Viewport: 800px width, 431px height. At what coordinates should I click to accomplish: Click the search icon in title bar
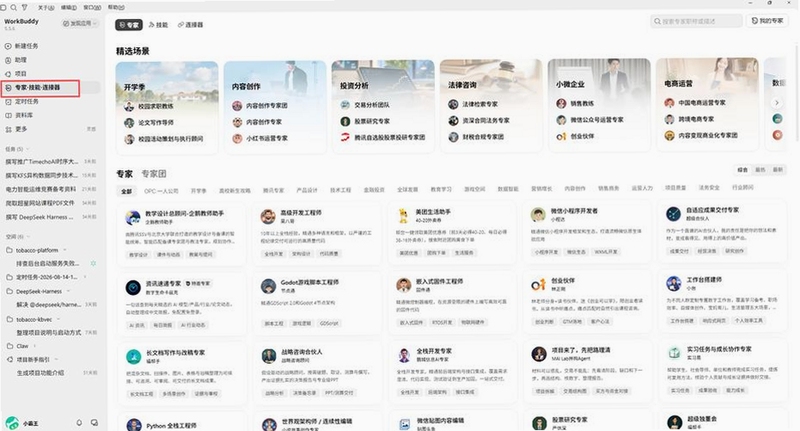click(x=13, y=8)
